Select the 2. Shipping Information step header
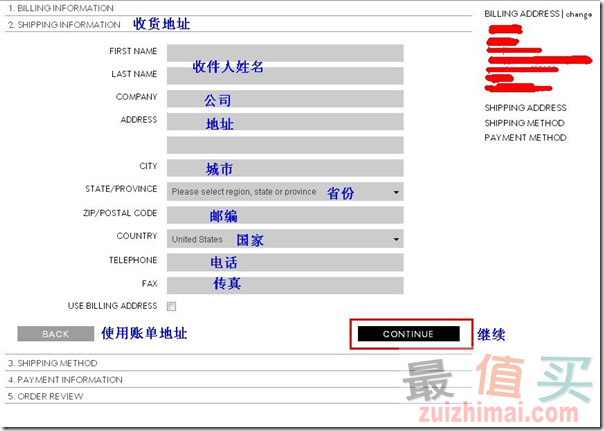 64,25
